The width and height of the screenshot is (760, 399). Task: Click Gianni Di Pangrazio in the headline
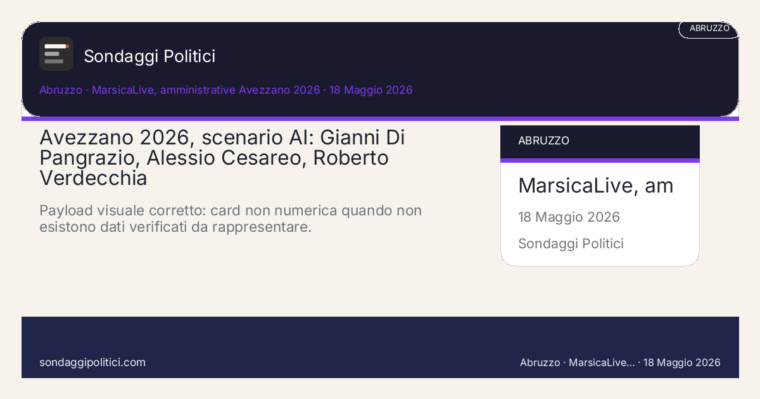(x=222, y=148)
